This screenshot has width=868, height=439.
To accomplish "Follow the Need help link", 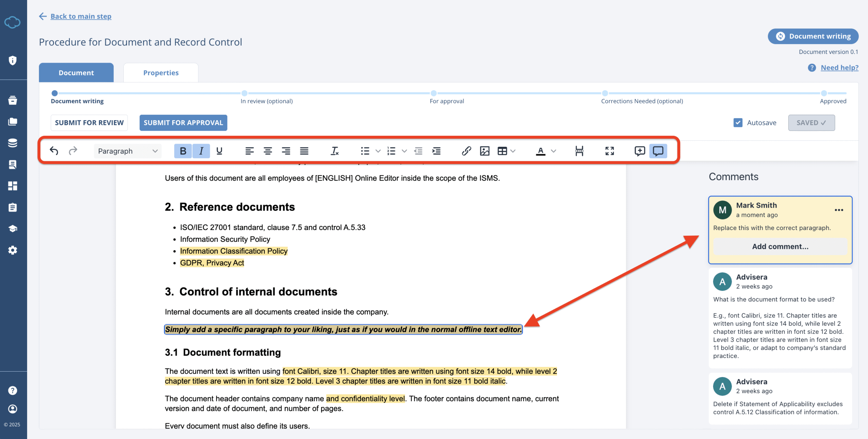I will click(839, 67).
